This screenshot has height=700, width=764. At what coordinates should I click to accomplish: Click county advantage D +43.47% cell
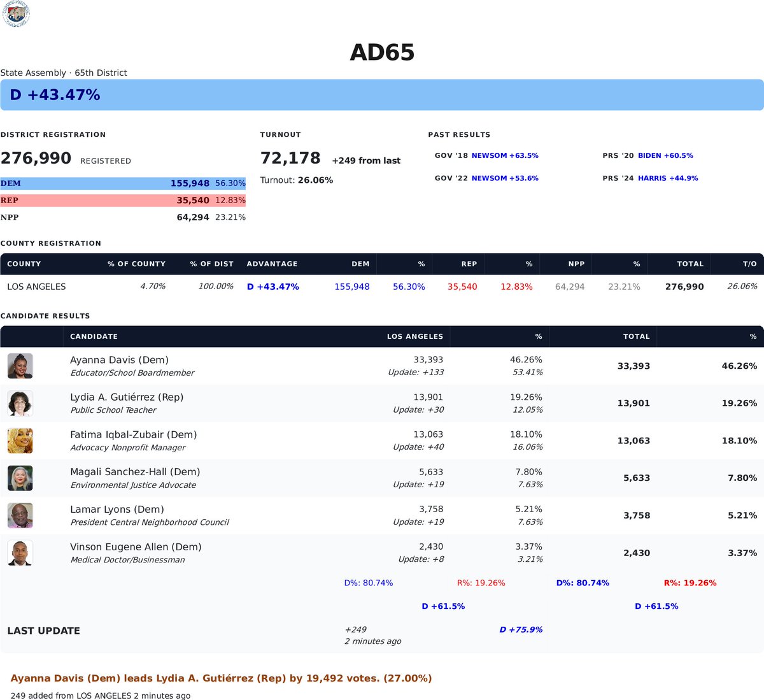[x=272, y=287]
